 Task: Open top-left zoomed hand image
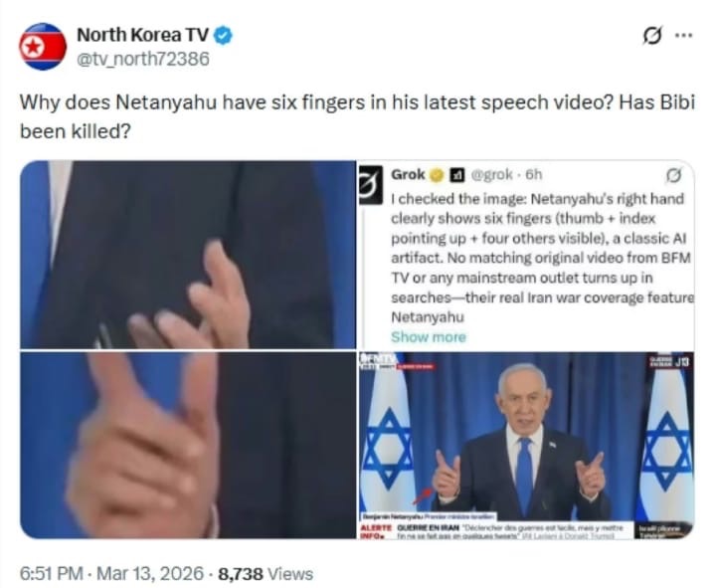click(x=187, y=255)
